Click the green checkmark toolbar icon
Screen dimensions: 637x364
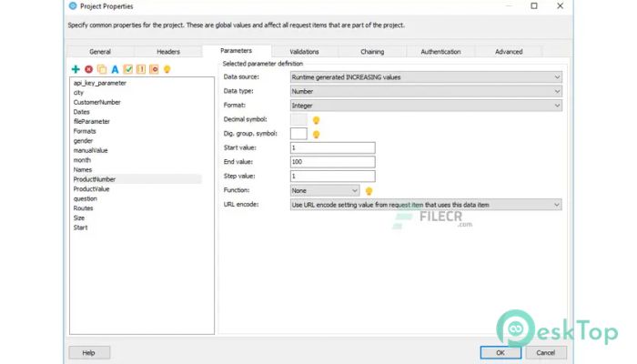click(128, 69)
